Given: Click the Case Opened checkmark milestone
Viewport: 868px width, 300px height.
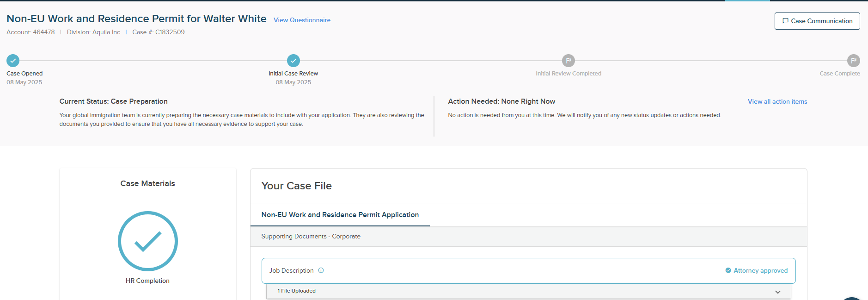Looking at the screenshot, I should (x=13, y=61).
